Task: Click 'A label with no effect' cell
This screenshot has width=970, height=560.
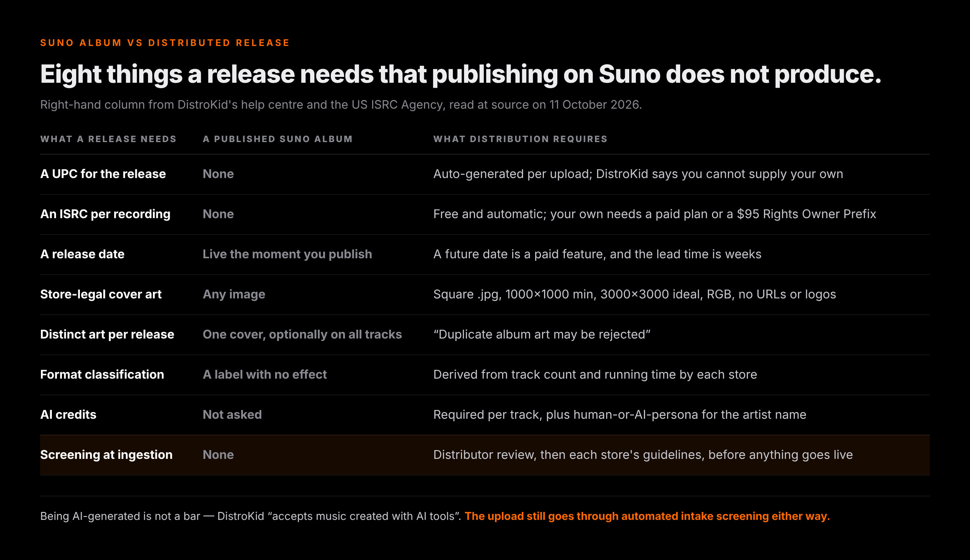Action: point(265,374)
